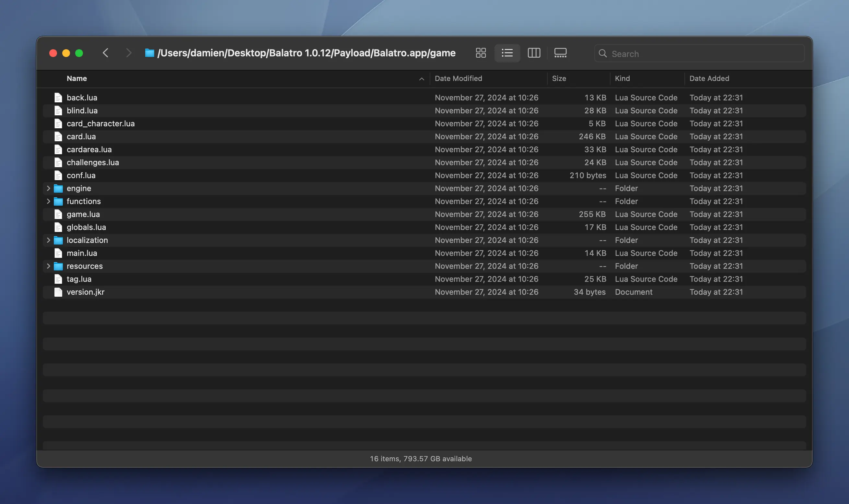Select the main.lua file icon
The image size is (849, 504).
tap(58, 253)
